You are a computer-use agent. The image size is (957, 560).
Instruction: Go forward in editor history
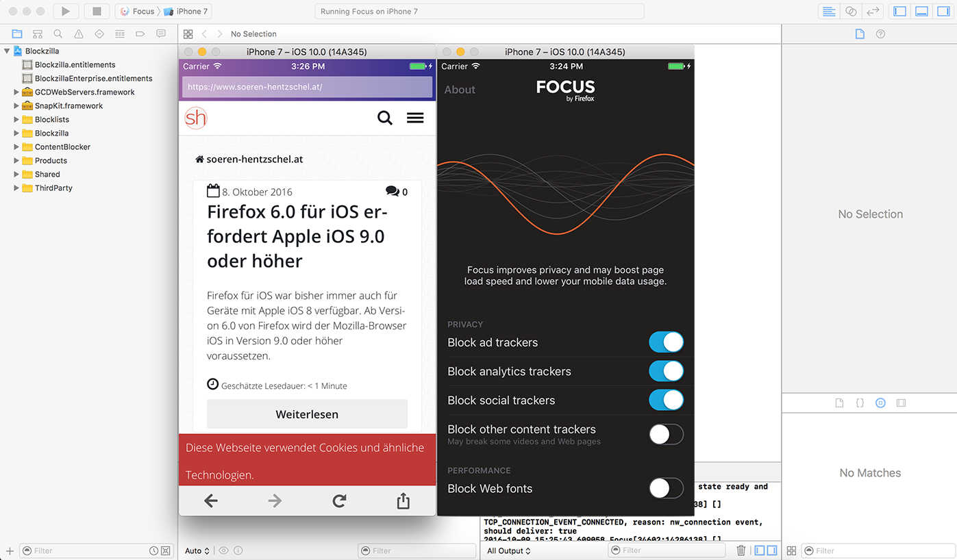tap(220, 34)
